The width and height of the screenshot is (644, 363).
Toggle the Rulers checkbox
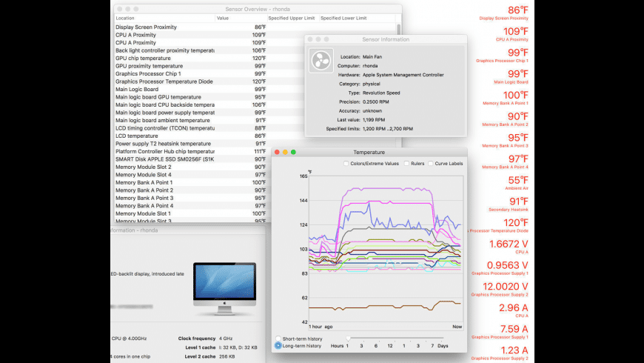pos(406,164)
